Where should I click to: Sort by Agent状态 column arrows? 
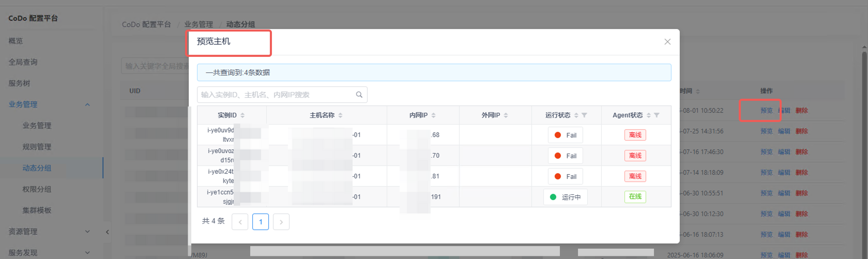coord(649,115)
